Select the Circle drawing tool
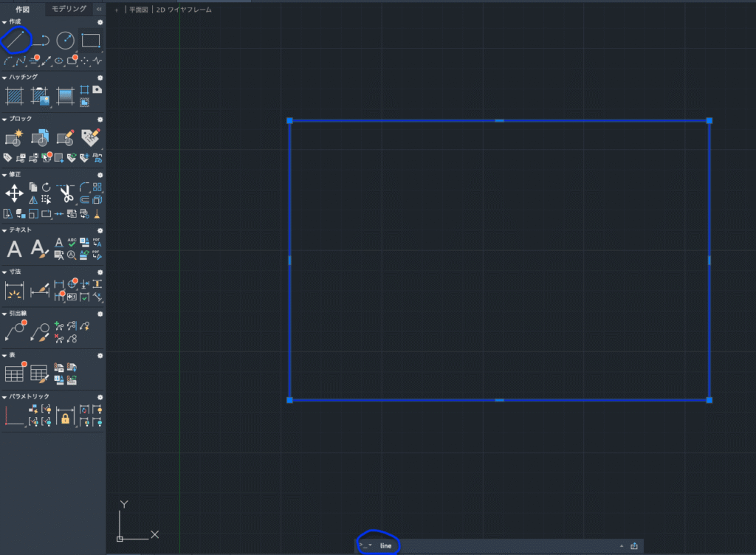The width and height of the screenshot is (756, 555). 65,41
